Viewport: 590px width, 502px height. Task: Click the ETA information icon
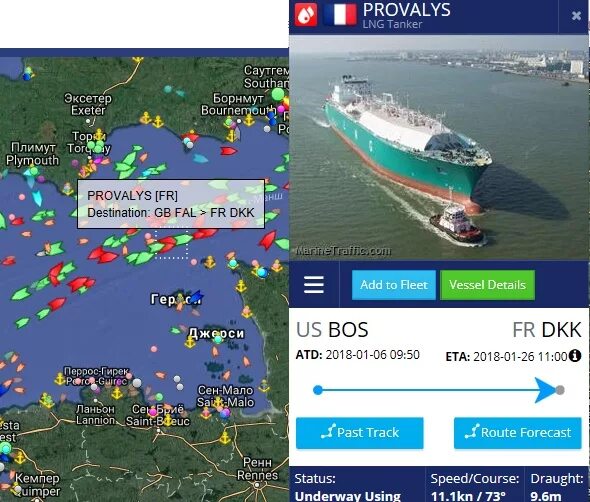[x=575, y=355]
